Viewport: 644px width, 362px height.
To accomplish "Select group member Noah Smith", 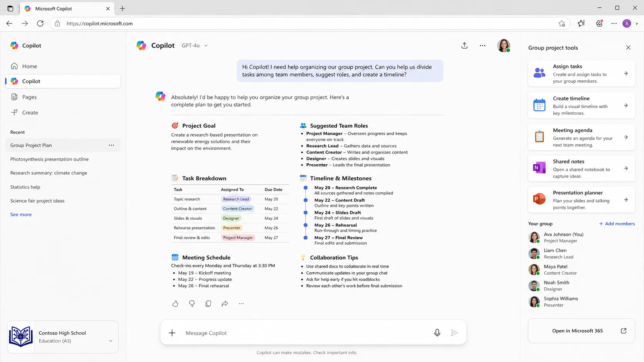I will 581,285.
